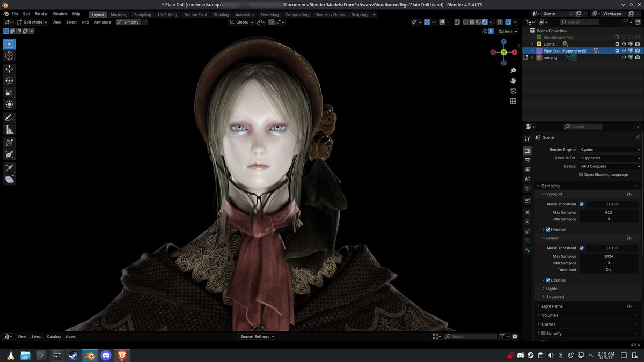
Task: Open the World properties globe tab
Action: (527, 188)
